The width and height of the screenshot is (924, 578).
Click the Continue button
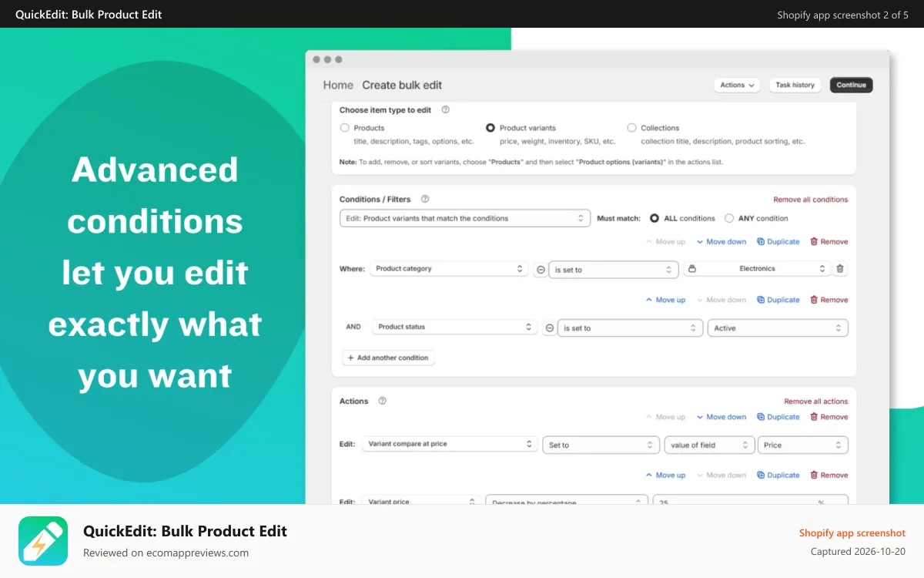pyautogui.click(x=851, y=85)
